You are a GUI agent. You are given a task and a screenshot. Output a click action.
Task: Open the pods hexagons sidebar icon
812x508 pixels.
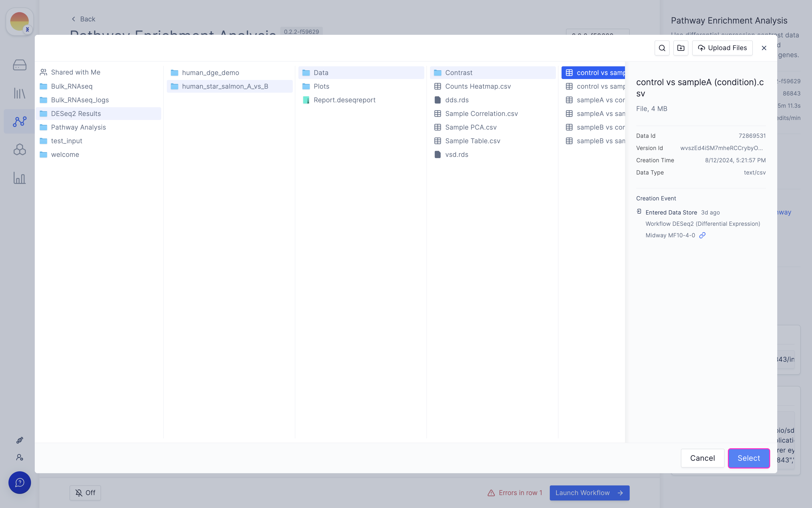point(19,150)
